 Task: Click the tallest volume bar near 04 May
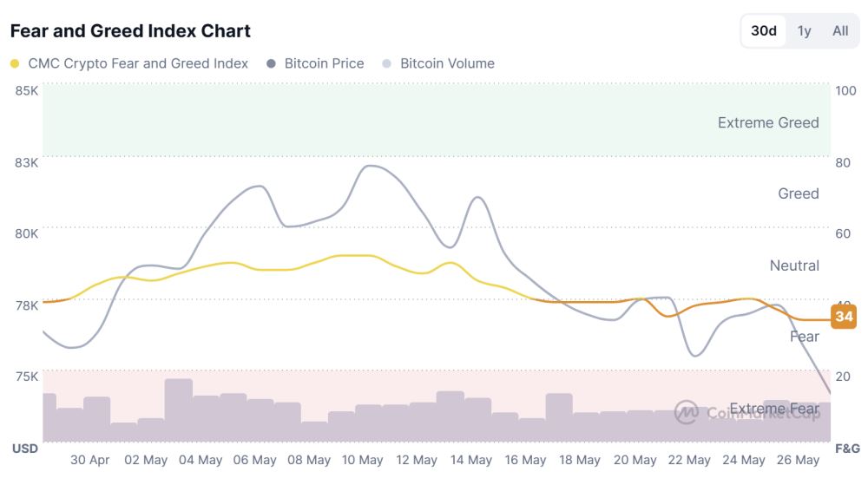click(178, 410)
